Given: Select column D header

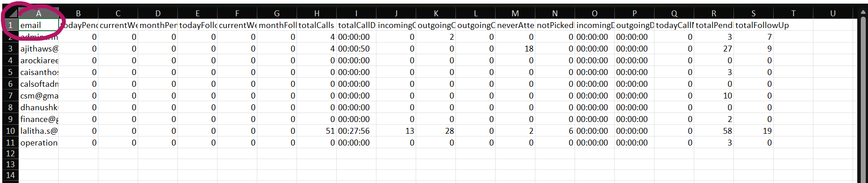Looking at the screenshot, I should click(x=158, y=14).
